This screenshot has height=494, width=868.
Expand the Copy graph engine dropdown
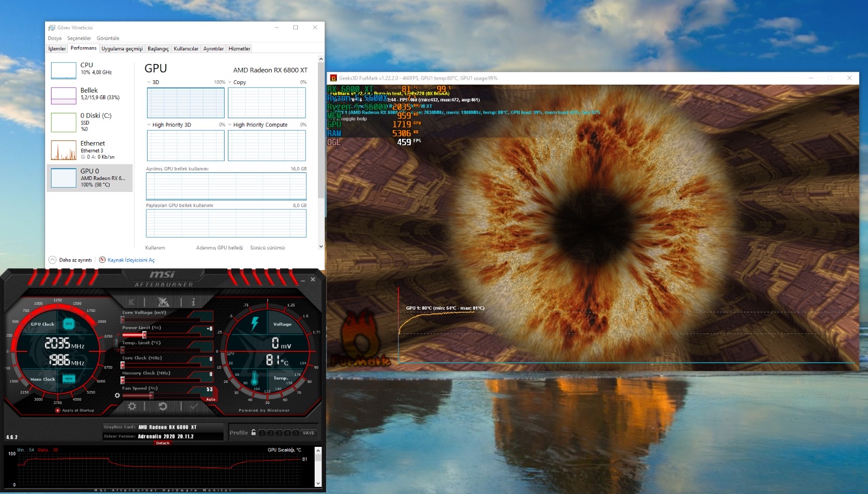coord(230,82)
